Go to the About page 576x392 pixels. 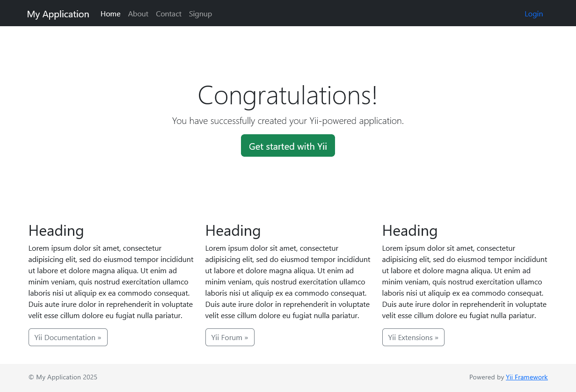click(x=138, y=14)
